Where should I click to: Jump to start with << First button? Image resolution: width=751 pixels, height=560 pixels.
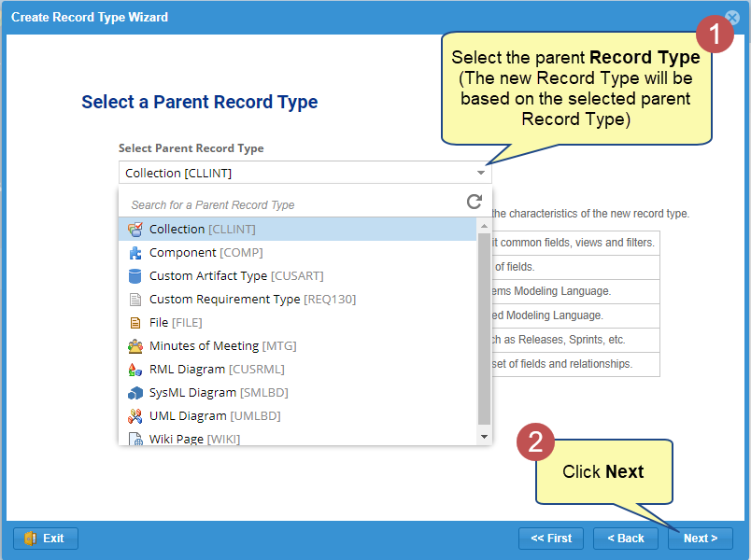(x=551, y=539)
